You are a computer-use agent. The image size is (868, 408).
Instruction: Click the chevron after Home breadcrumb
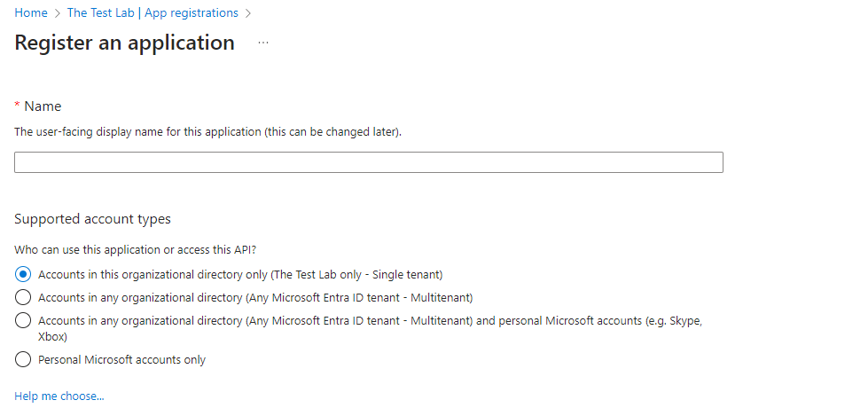[x=57, y=13]
